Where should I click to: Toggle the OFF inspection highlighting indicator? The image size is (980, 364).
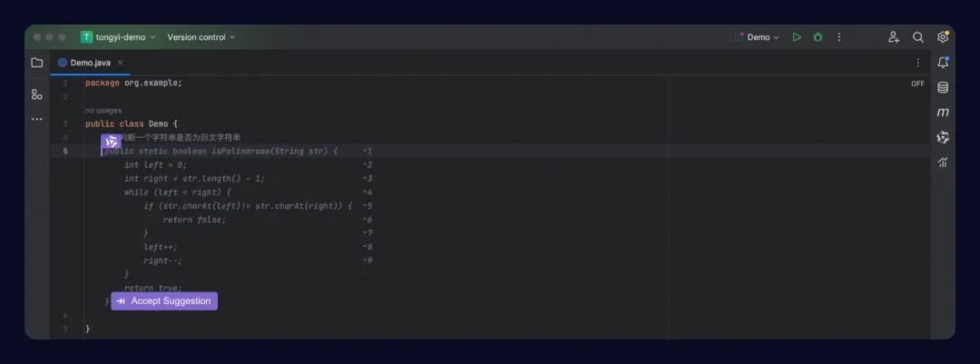[917, 84]
